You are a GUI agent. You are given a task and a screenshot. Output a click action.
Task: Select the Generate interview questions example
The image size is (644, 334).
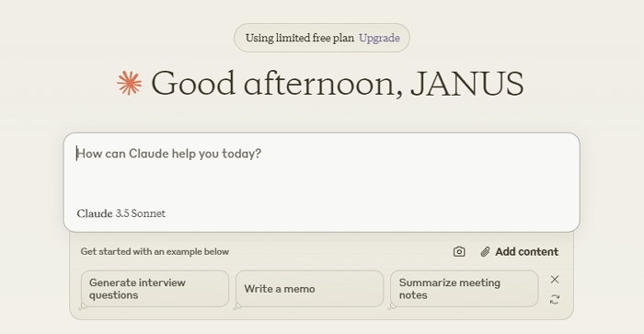(155, 288)
